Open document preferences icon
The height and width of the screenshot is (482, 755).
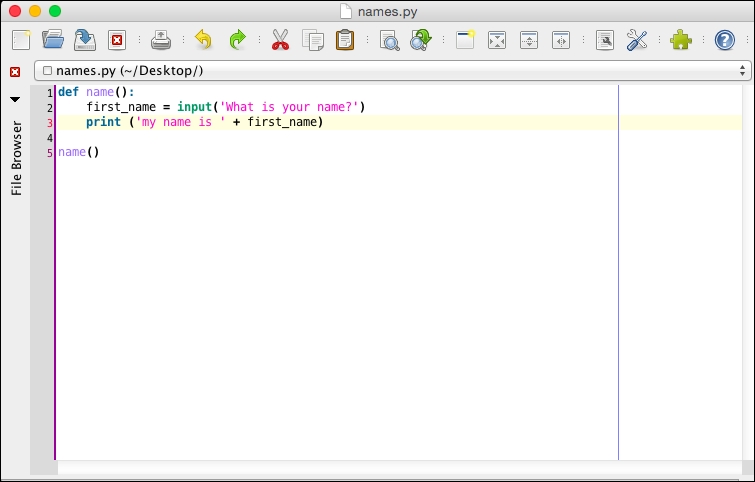605,40
